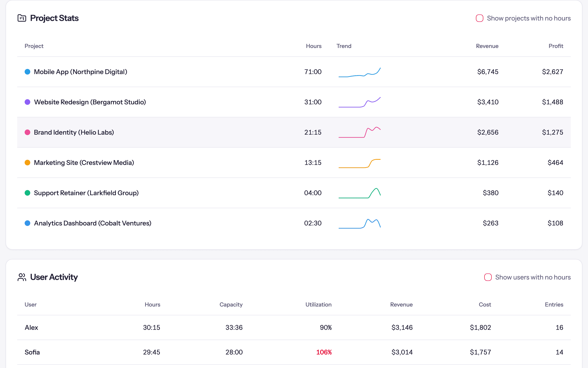Click the Project Stats Revenue column header
This screenshot has width=588, height=368.
pos(487,46)
